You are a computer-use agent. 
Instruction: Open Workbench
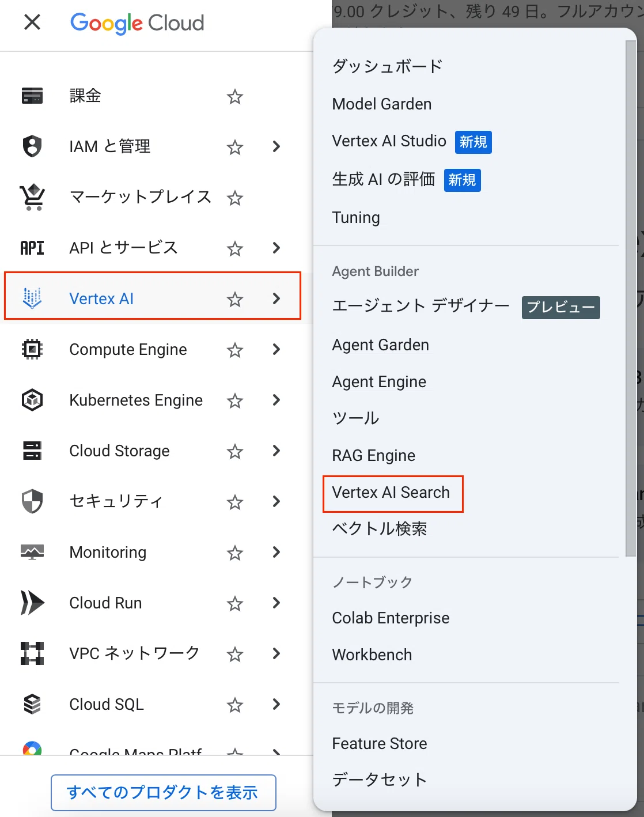[372, 655]
